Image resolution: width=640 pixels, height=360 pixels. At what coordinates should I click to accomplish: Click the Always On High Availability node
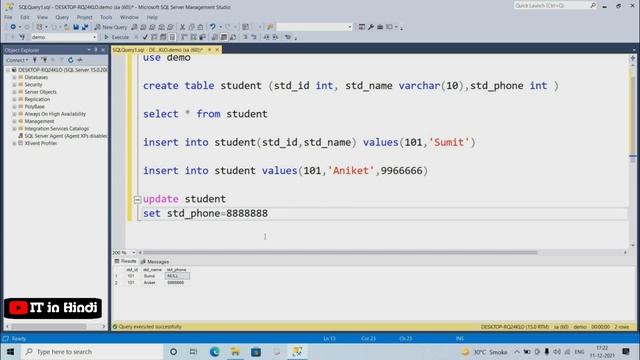[x=55, y=114]
